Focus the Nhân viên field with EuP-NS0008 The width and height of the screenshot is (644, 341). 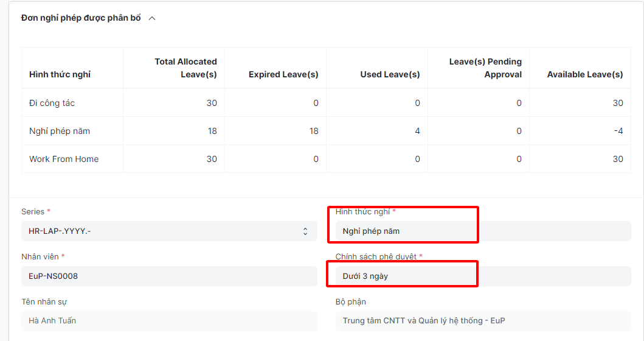(x=169, y=276)
